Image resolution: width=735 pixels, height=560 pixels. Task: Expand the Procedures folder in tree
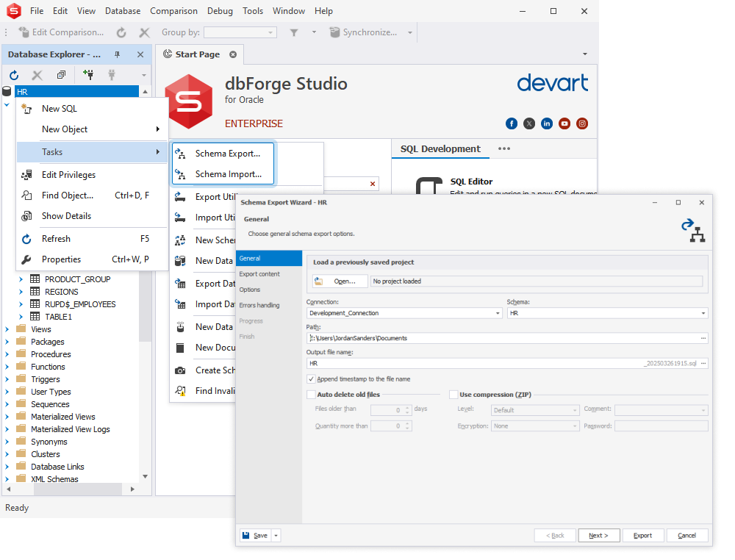coord(7,354)
